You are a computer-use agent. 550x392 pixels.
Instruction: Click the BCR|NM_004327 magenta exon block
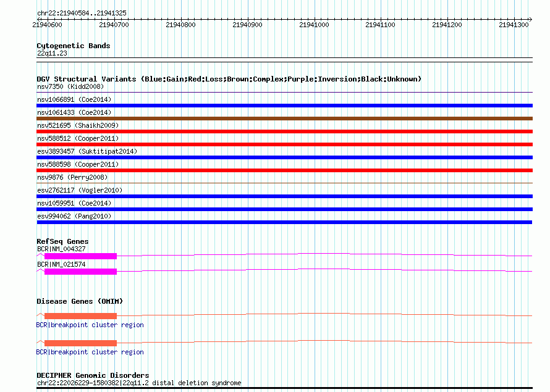coord(81,256)
